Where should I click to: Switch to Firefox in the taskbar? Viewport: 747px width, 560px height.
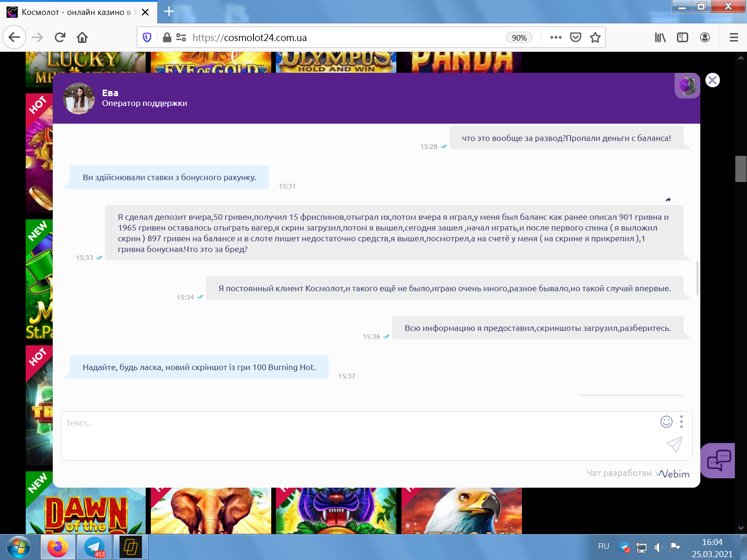pos(58,547)
